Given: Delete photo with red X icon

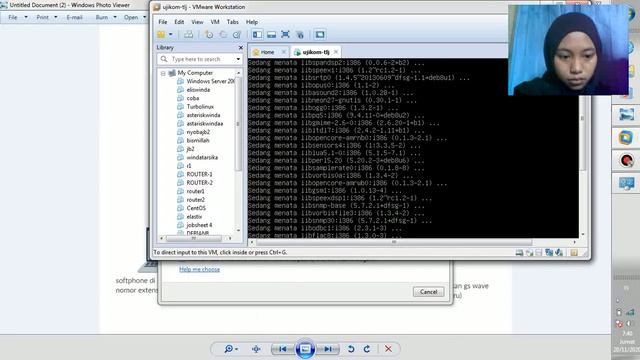Looking at the screenshot, I should 388,349.
